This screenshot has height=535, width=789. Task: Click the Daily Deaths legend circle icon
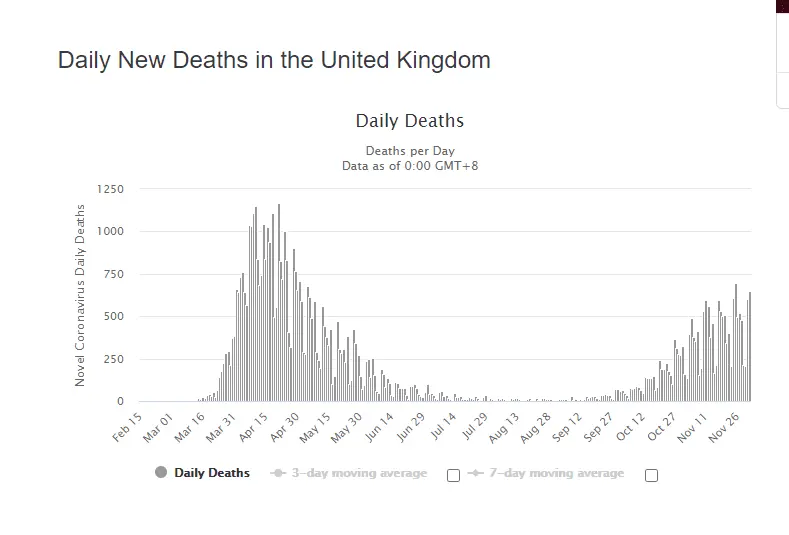pyautogui.click(x=161, y=472)
